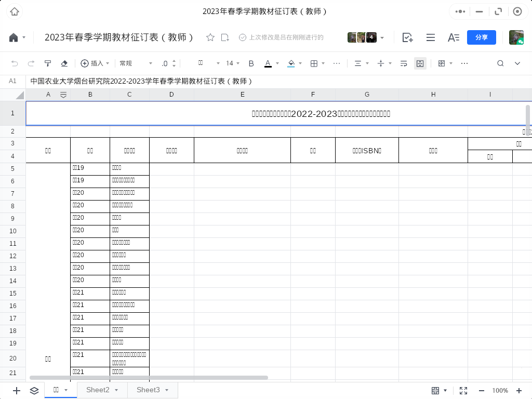
Task: Toggle text wrap icon
Action: 403,63
